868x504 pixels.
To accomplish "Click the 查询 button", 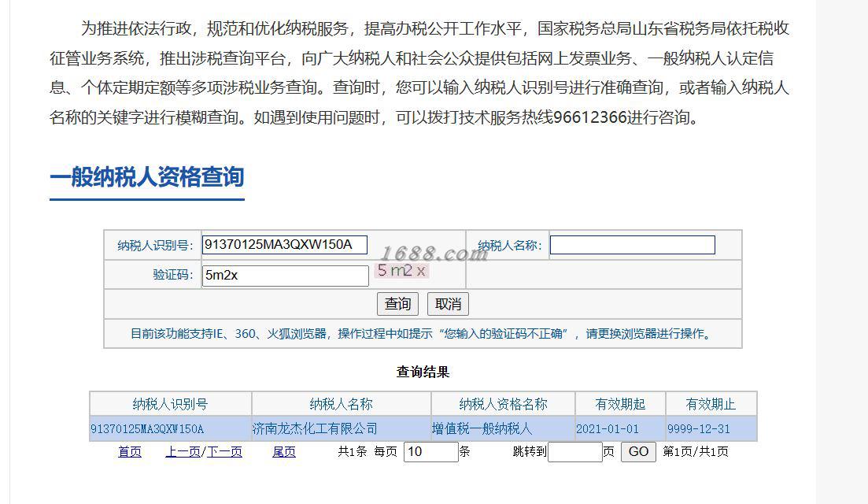I will 397,304.
